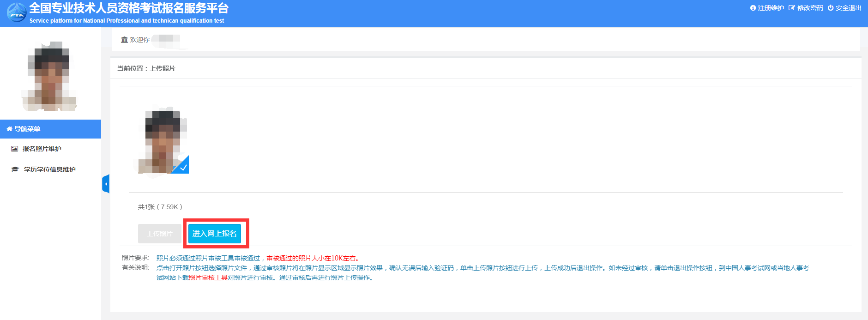Follow the red 照片审核工具 link
This screenshot has width=868, height=320.
pos(208,278)
